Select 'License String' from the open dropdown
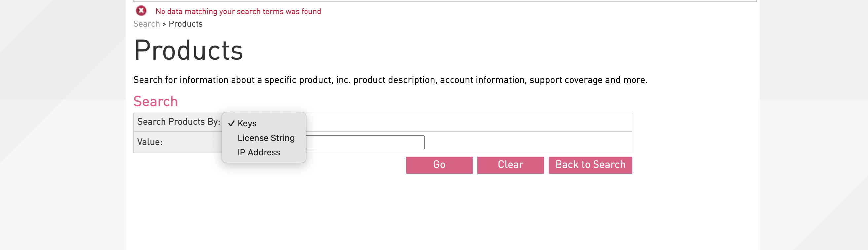 click(x=266, y=138)
